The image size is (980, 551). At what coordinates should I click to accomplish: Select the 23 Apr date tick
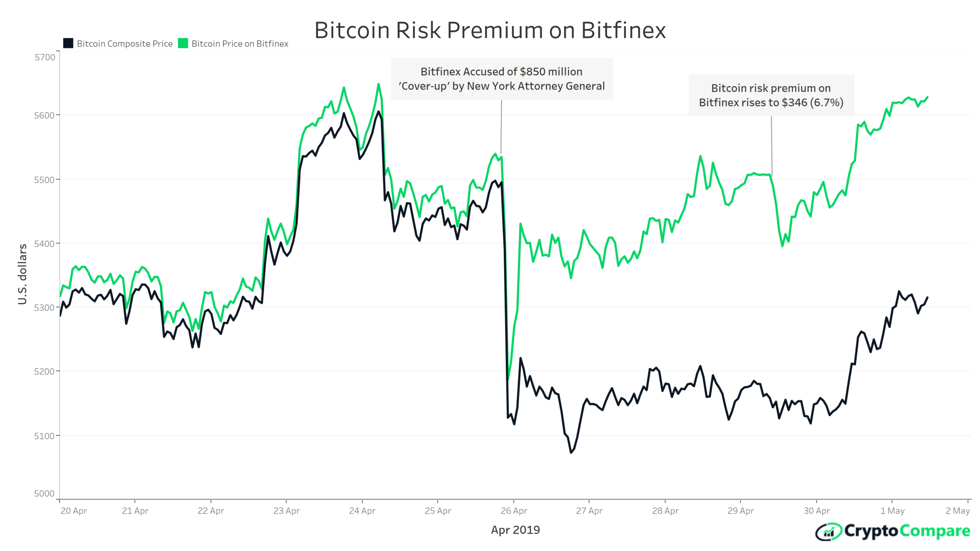[286, 511]
